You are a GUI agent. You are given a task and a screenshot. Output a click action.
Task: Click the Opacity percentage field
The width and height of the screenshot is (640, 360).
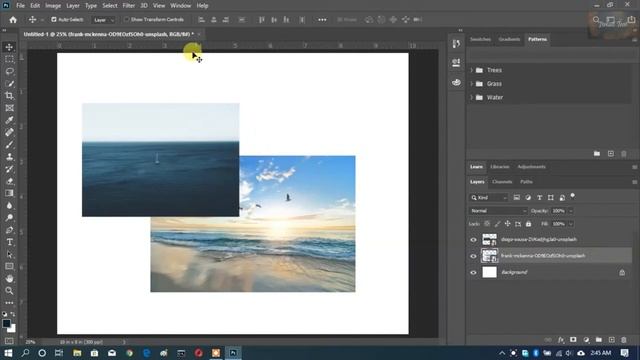(558, 211)
